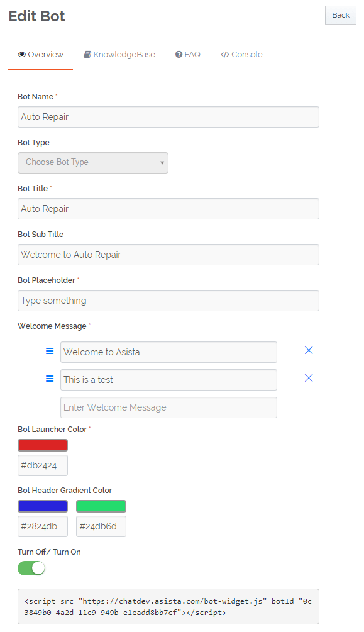
Task: Grab reorder handle for 'Welcome to Asista'
Action: point(50,351)
